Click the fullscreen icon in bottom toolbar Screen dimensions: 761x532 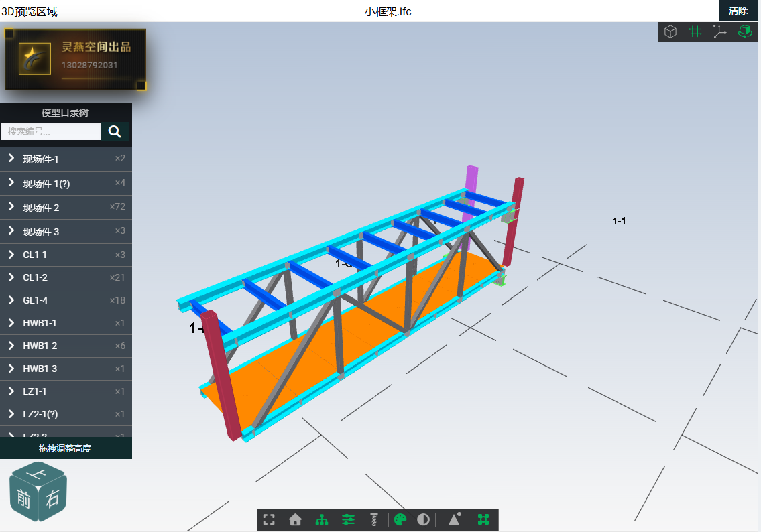[x=269, y=520]
